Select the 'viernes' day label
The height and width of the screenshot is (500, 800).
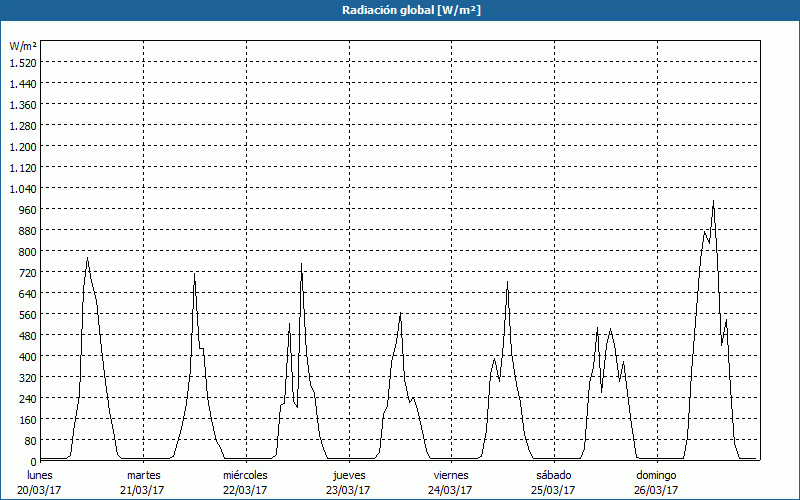pyautogui.click(x=451, y=475)
